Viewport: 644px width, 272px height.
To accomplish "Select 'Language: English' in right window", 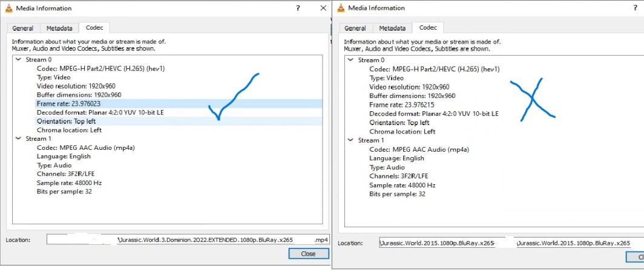I will (397, 158).
